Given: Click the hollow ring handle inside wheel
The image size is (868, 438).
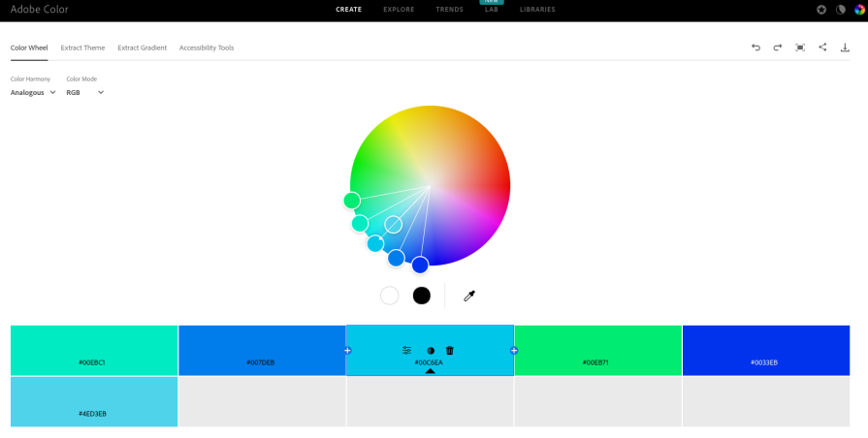Looking at the screenshot, I should [x=393, y=225].
